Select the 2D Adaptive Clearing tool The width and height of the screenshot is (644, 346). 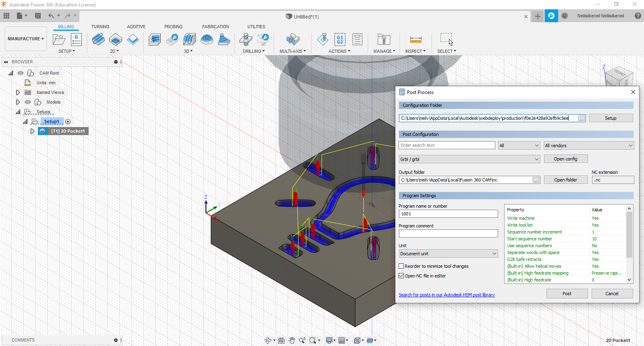click(98, 40)
